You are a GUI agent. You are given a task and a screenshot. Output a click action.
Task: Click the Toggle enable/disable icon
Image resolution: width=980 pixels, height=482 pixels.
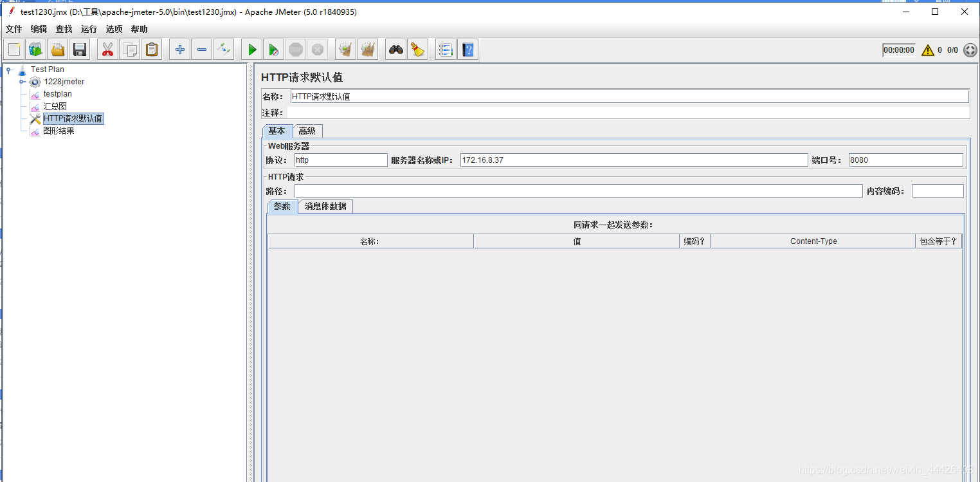tap(223, 50)
